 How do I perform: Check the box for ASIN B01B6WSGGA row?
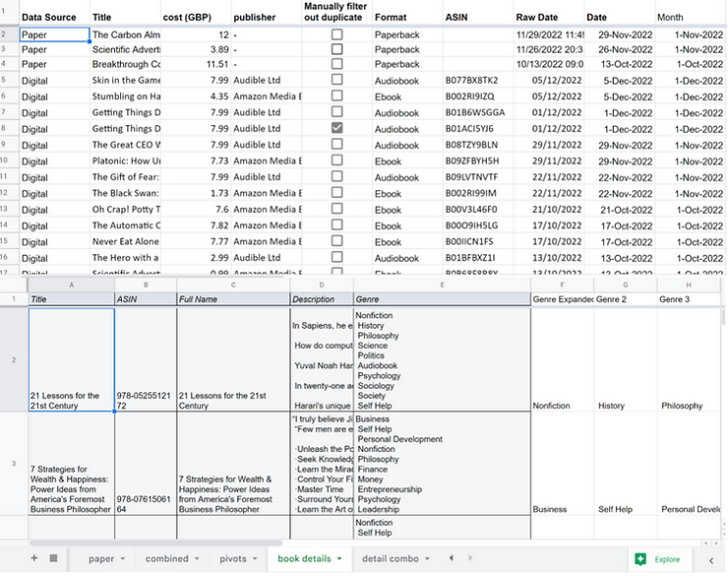337,112
